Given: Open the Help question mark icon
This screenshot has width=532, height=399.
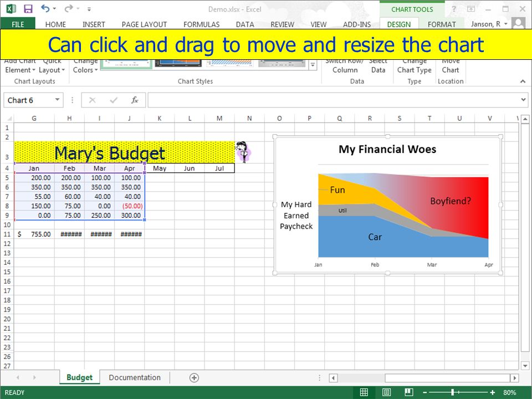Looking at the screenshot, I should pyautogui.click(x=454, y=9).
